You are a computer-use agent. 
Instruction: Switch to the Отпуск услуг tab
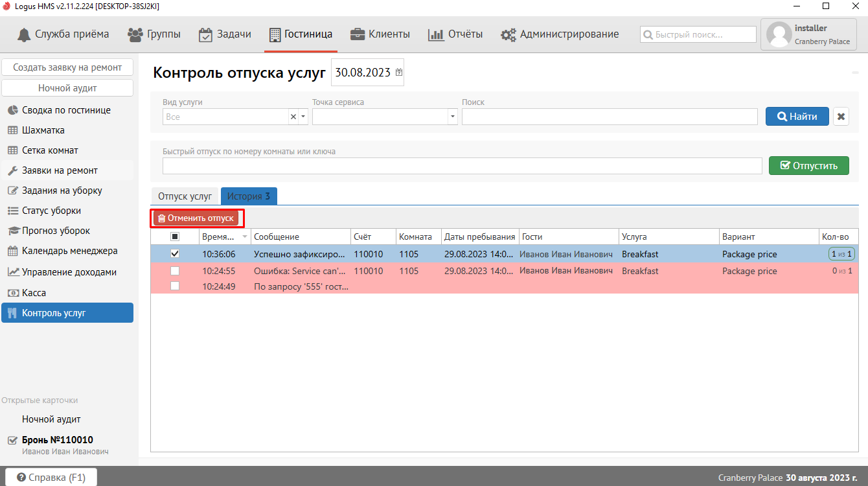(185, 196)
